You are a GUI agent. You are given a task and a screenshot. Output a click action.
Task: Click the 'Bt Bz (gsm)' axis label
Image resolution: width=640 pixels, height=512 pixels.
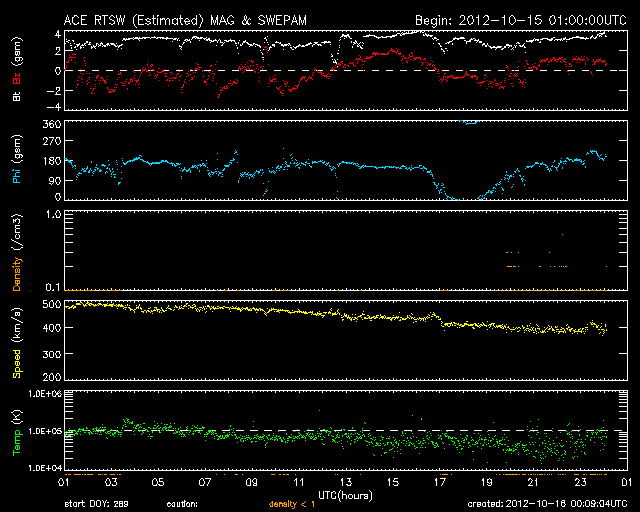point(17,69)
